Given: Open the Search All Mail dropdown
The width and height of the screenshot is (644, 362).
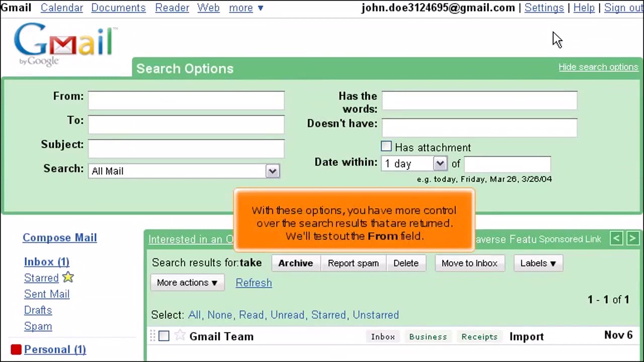Looking at the screenshot, I should click(184, 171).
